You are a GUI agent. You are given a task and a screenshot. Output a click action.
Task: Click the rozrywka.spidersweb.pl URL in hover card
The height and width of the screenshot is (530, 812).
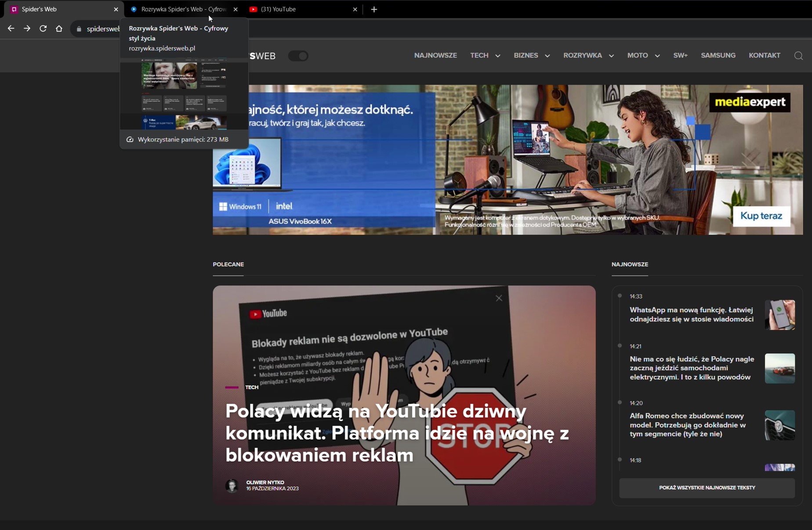(162, 48)
